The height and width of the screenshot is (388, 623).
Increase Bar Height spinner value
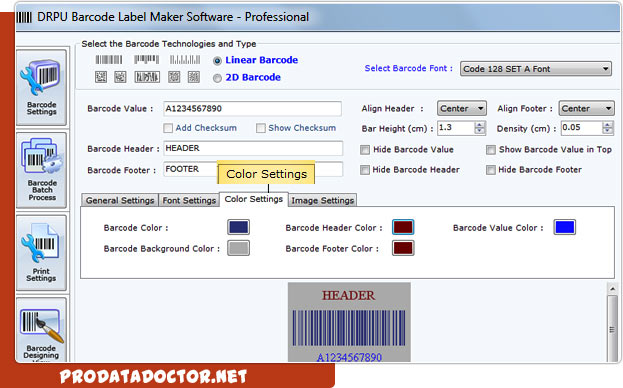(480, 125)
